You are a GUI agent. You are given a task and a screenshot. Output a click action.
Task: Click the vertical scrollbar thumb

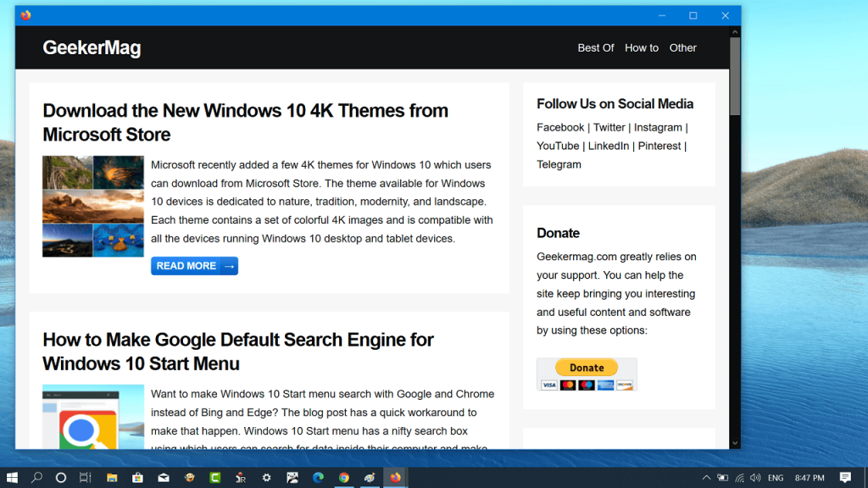point(735,76)
